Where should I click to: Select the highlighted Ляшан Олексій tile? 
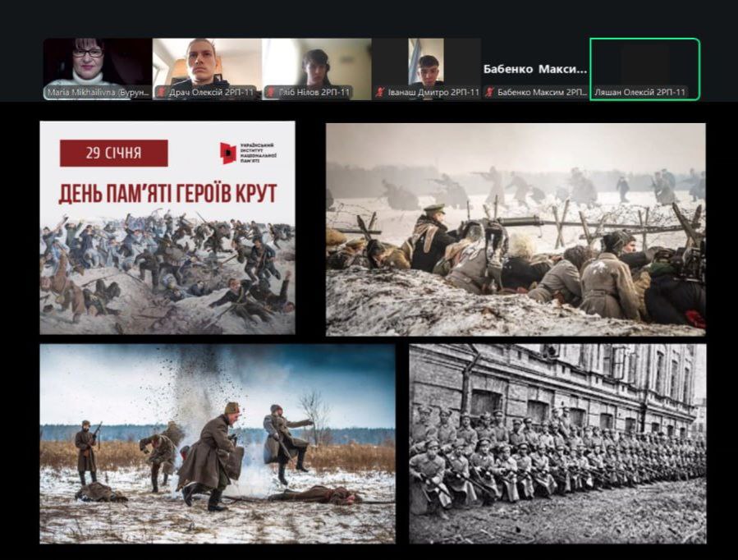(644, 66)
